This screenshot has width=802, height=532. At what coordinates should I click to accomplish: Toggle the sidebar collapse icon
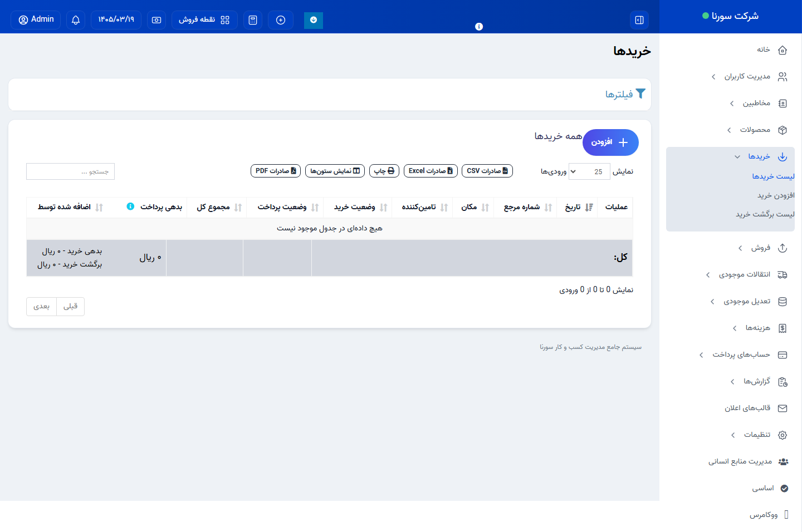pos(639,20)
